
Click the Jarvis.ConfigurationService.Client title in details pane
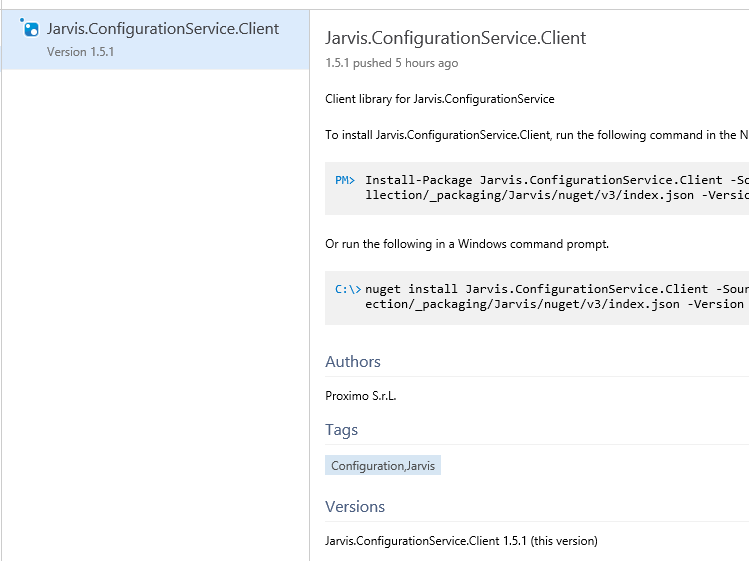(455, 38)
